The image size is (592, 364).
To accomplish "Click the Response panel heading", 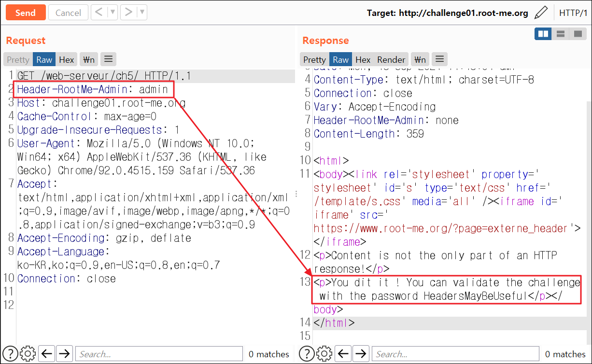I will (x=325, y=41).
